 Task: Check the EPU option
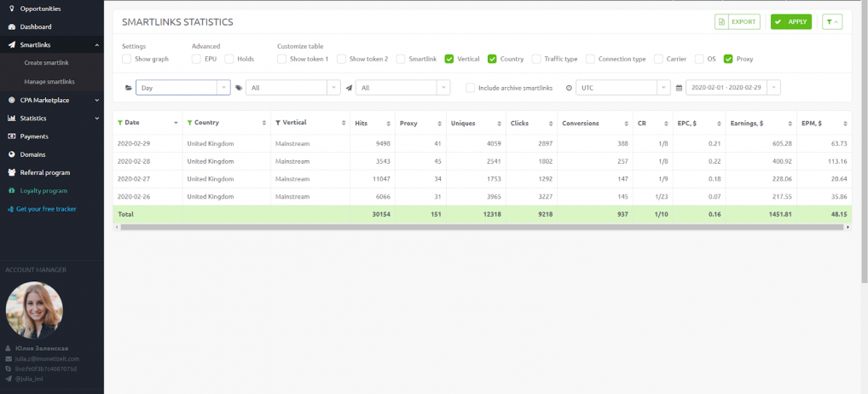(x=196, y=59)
